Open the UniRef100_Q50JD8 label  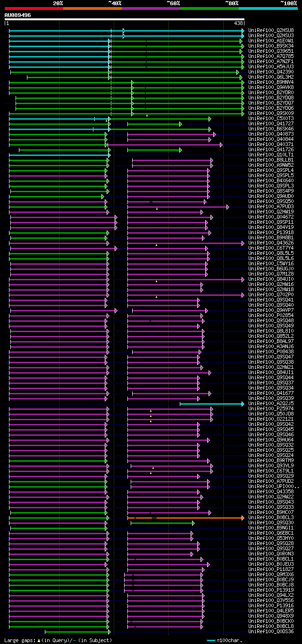pyautogui.click(x=271, y=414)
